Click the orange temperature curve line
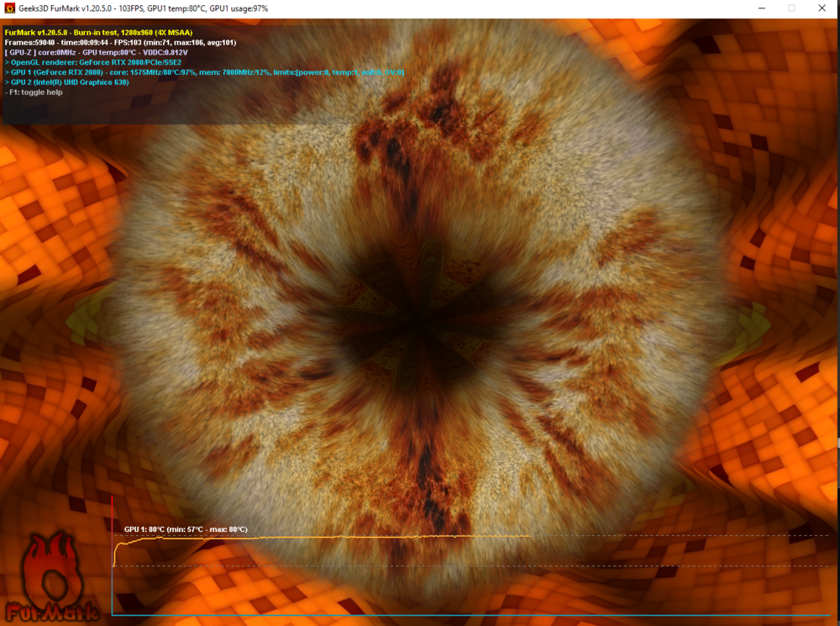The width and height of the screenshot is (840, 626). pyautogui.click(x=336, y=537)
